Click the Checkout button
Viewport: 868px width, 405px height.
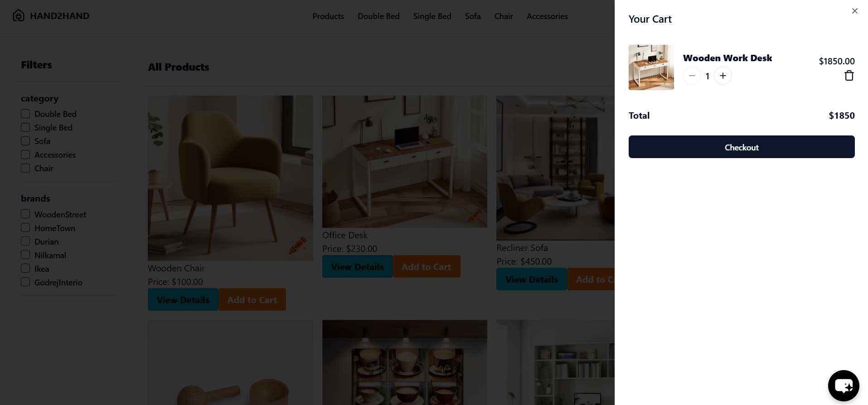point(742,147)
